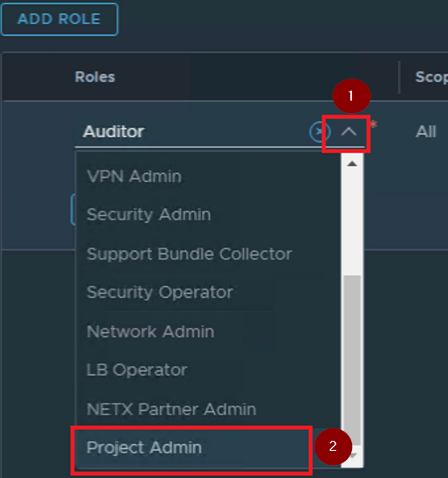Select the Security Operator option
The width and height of the screenshot is (448, 478).
160,292
